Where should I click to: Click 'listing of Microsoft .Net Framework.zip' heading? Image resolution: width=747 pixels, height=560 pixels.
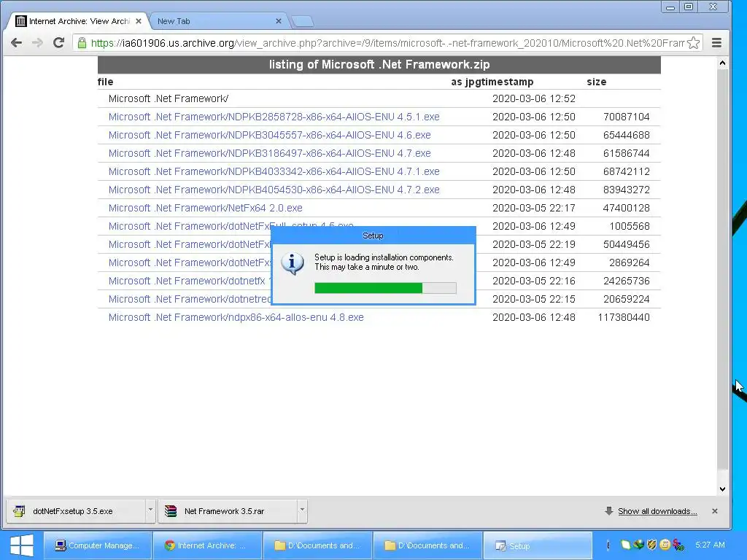(379, 64)
